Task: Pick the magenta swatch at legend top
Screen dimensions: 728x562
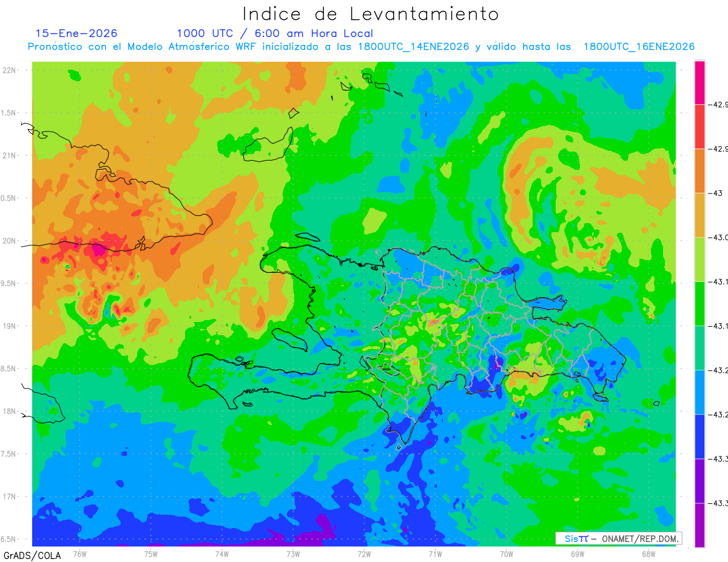Action: (699, 82)
